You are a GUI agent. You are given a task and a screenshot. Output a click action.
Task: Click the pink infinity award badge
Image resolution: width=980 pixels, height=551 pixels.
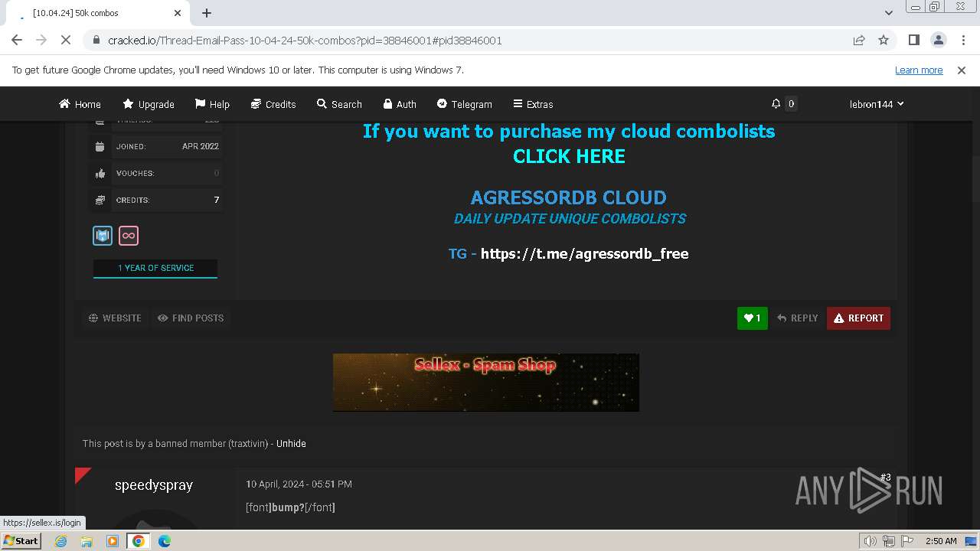click(x=129, y=236)
